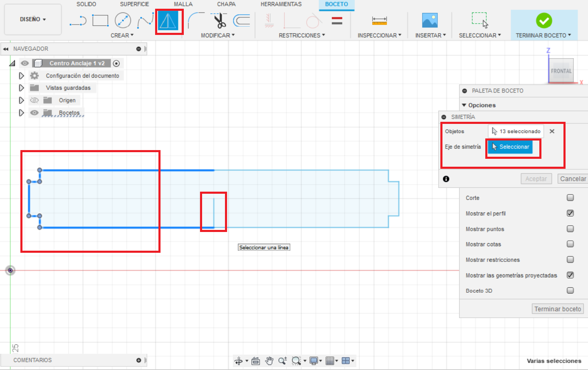
Task: Click the Insert image icon
Action: (x=430, y=20)
